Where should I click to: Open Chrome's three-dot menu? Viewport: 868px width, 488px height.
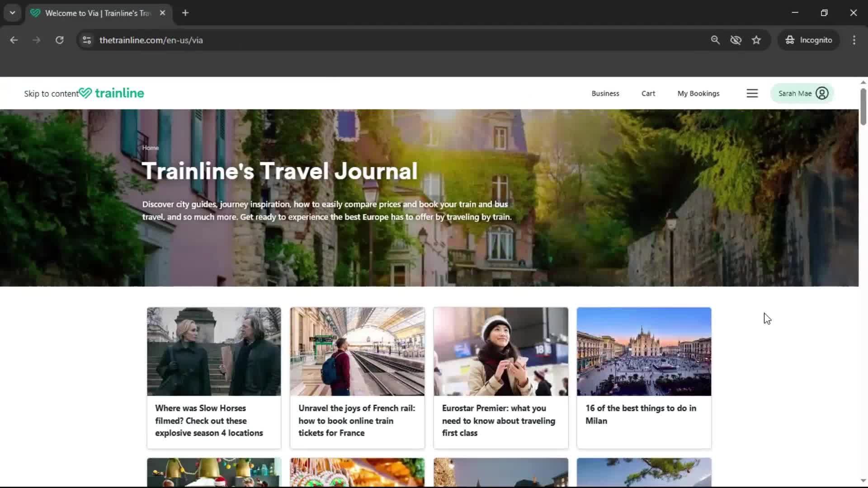tap(854, 40)
